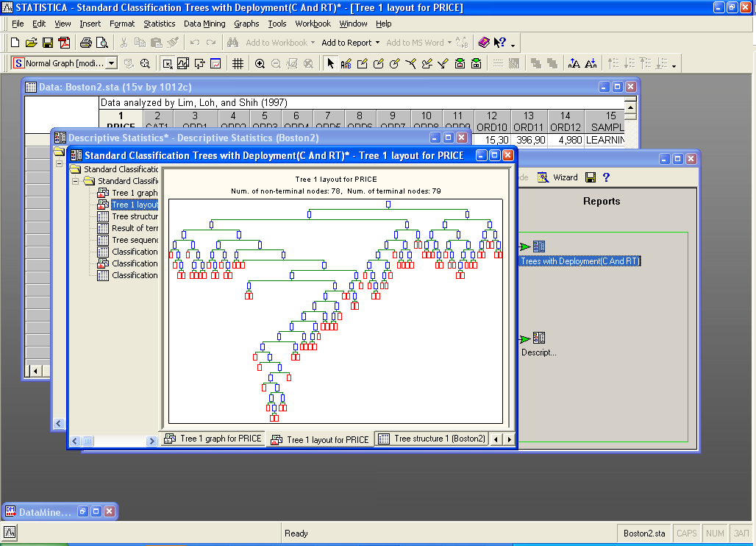Click the Find binoculars icon
This screenshot has width=756, height=546.
point(232,43)
